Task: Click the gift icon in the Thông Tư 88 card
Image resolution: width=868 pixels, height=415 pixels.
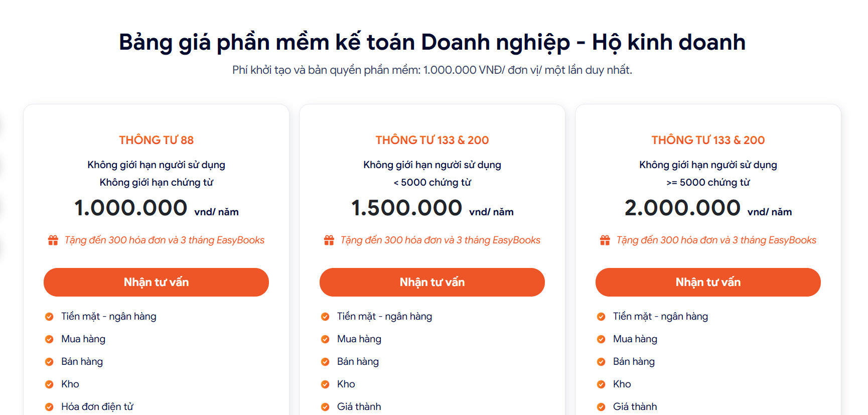Action: [x=53, y=240]
